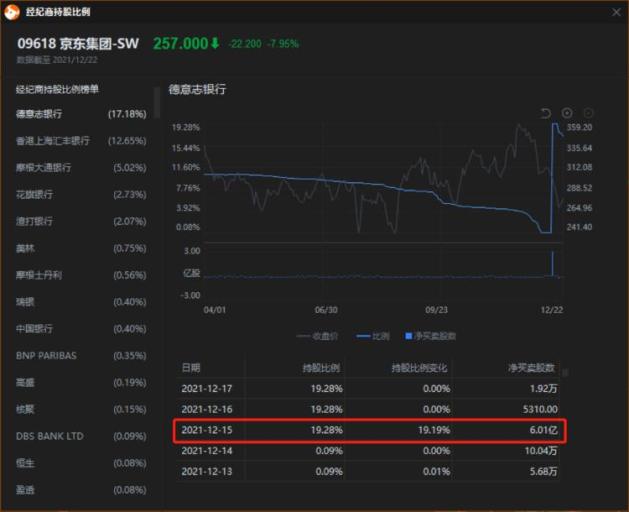Zoom in the chart with the plus circle icon
The image size is (629, 512).
567,113
